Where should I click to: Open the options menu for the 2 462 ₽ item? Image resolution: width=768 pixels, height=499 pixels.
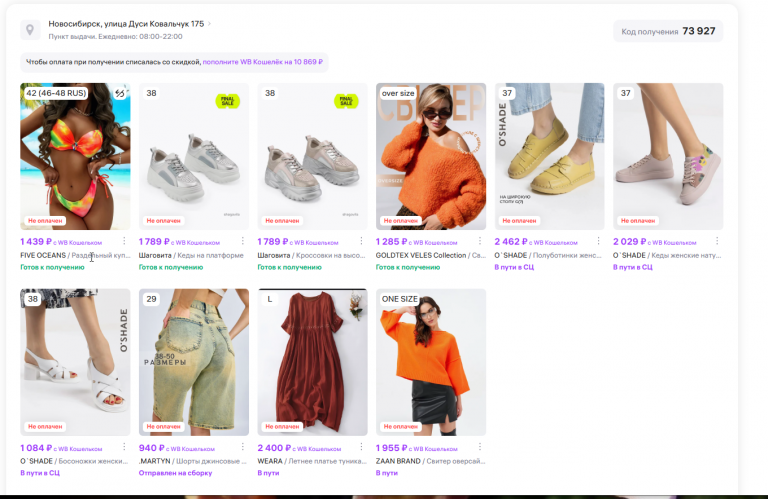(598, 241)
